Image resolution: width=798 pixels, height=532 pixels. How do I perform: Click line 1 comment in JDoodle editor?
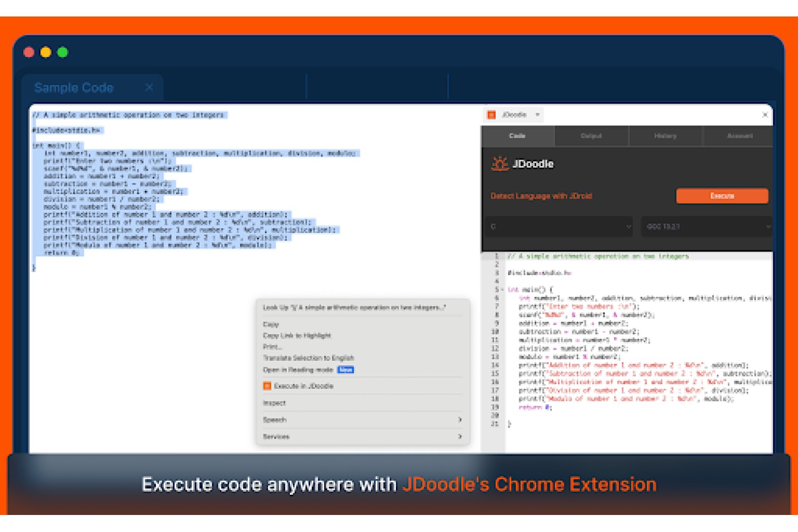[x=598, y=256]
